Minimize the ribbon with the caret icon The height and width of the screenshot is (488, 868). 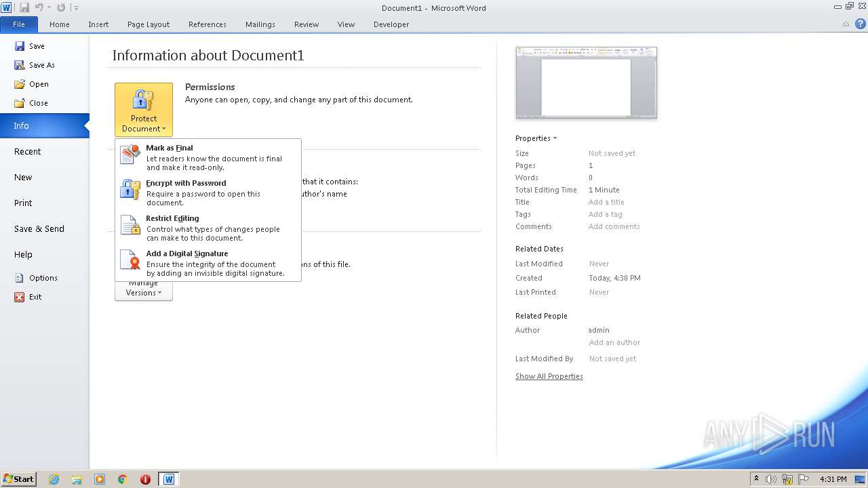pyautogui.click(x=846, y=24)
